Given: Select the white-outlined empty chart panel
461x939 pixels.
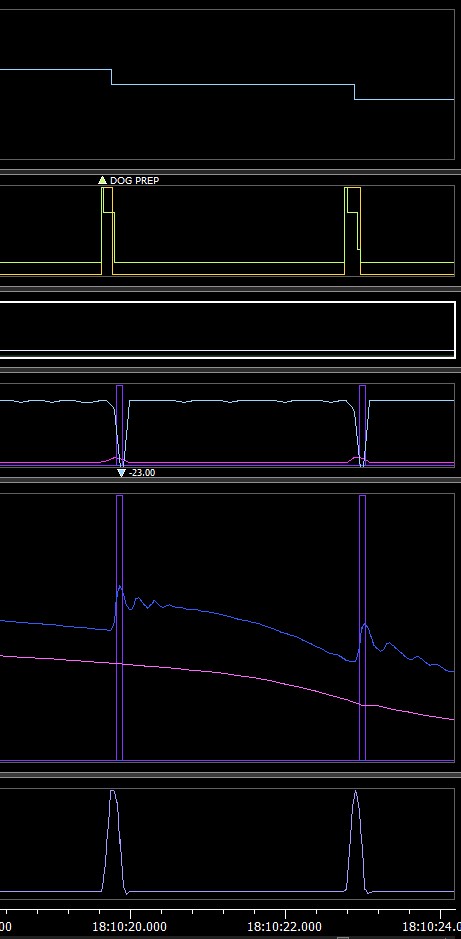Looking at the screenshot, I should [228, 330].
